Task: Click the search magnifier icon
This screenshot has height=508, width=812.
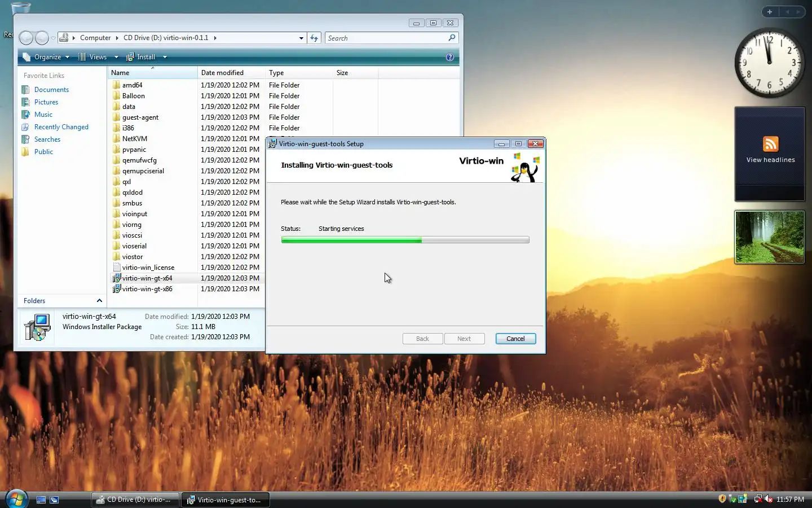Action: 452,38
